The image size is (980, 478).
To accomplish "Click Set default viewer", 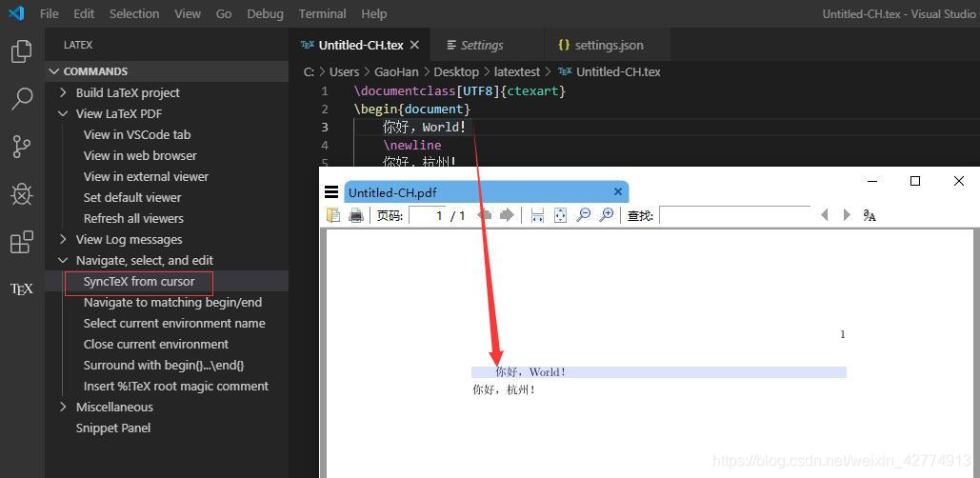I will 132,197.
